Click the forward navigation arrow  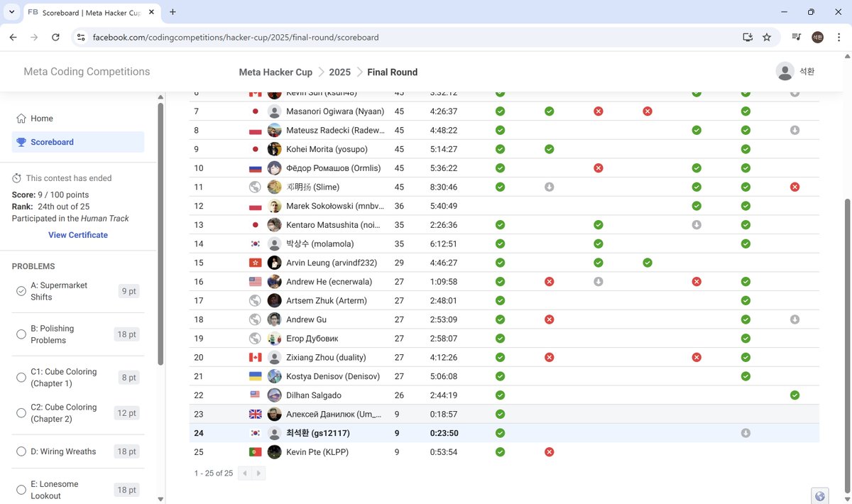coord(34,37)
